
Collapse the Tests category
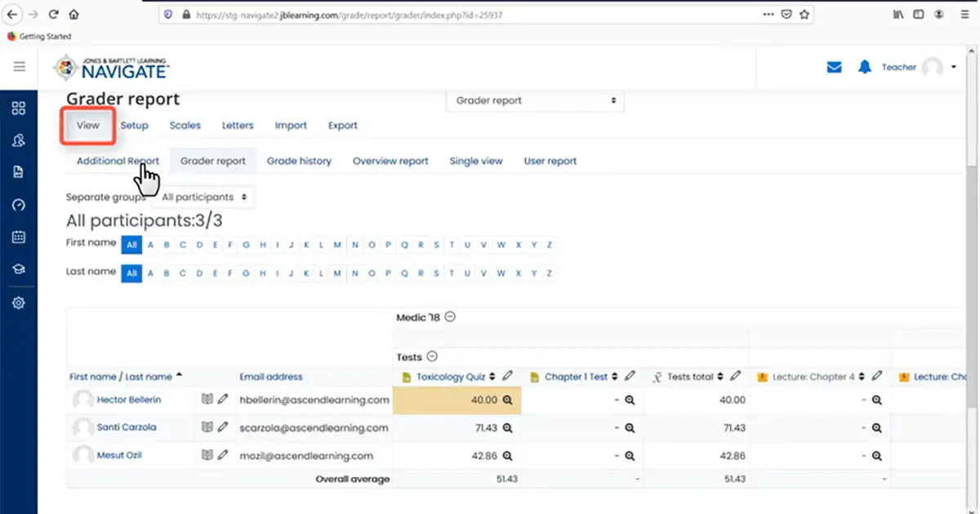click(x=433, y=357)
